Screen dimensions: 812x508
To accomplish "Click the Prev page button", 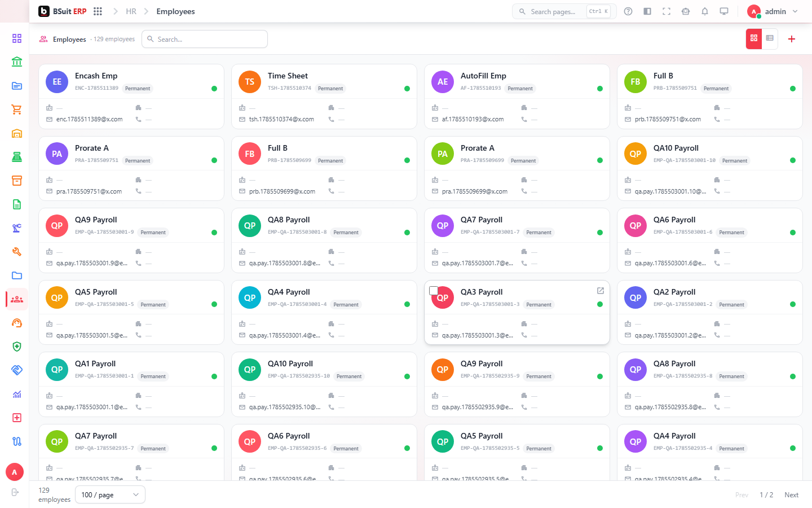I will tap(742, 495).
